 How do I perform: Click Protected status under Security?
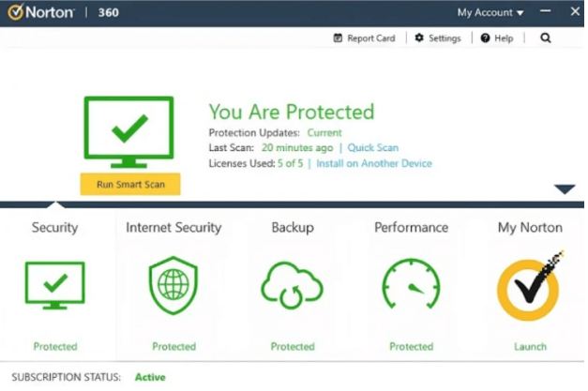[x=55, y=346]
